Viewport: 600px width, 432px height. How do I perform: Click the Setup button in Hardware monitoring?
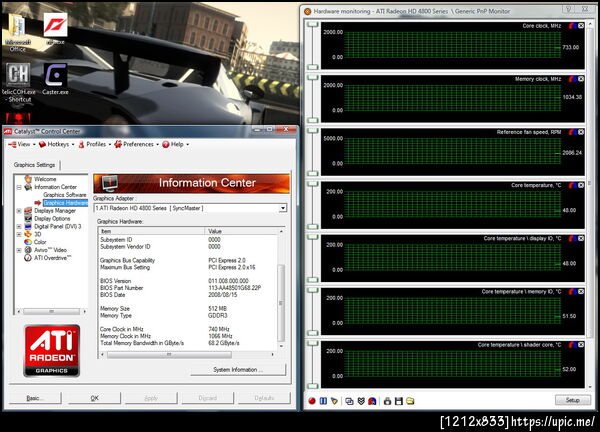pos(572,400)
